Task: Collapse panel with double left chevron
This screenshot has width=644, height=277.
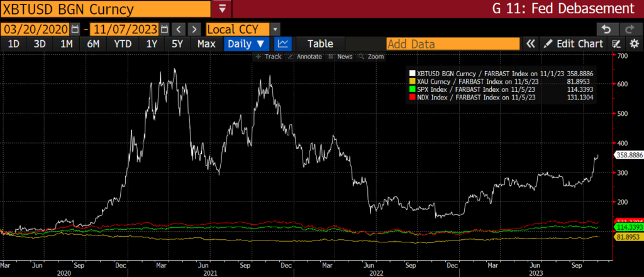Action: tap(531, 44)
